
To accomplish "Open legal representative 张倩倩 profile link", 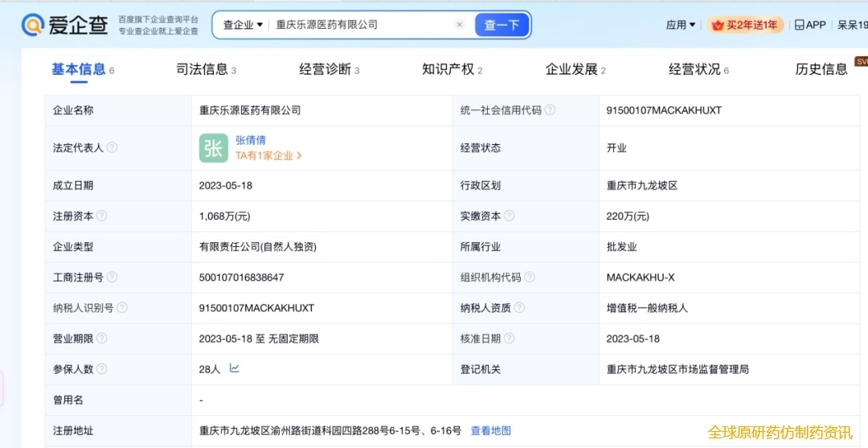I will [251, 140].
